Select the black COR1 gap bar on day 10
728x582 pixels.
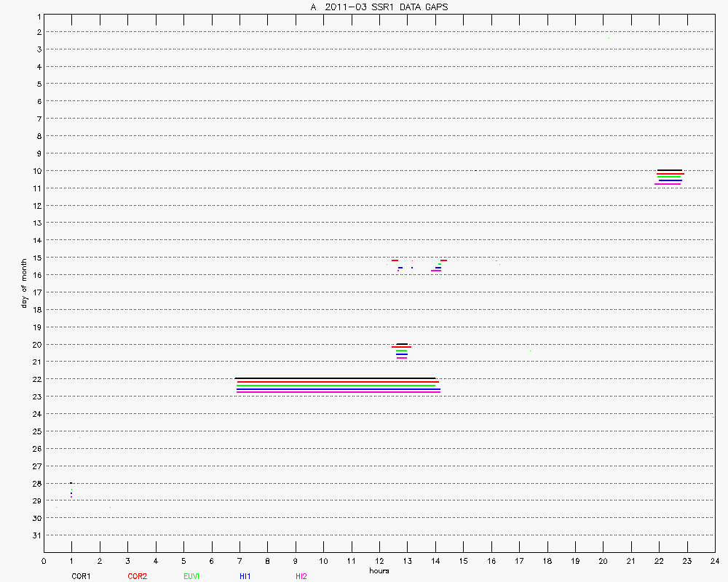point(669,170)
